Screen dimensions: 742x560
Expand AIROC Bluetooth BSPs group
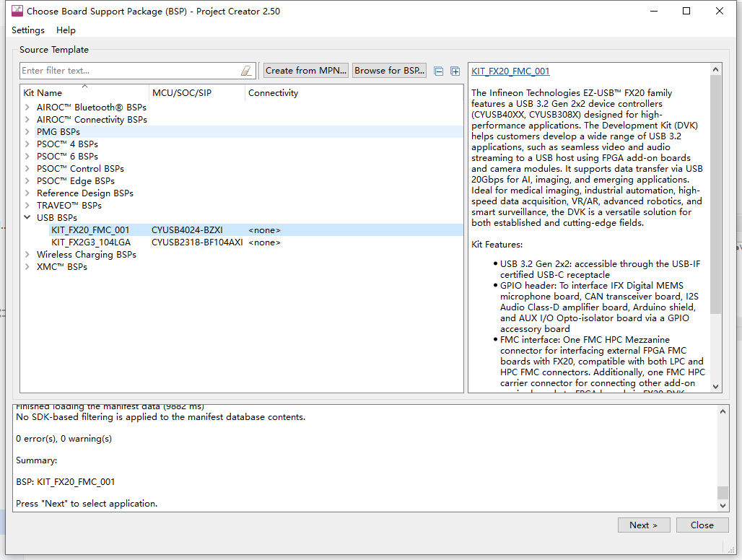click(x=27, y=108)
